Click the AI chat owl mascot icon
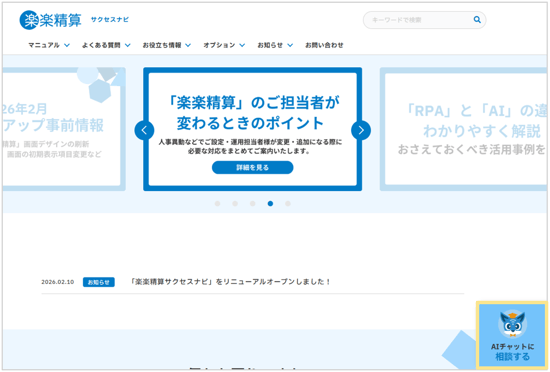The width and height of the screenshot is (550, 372). pos(512,324)
